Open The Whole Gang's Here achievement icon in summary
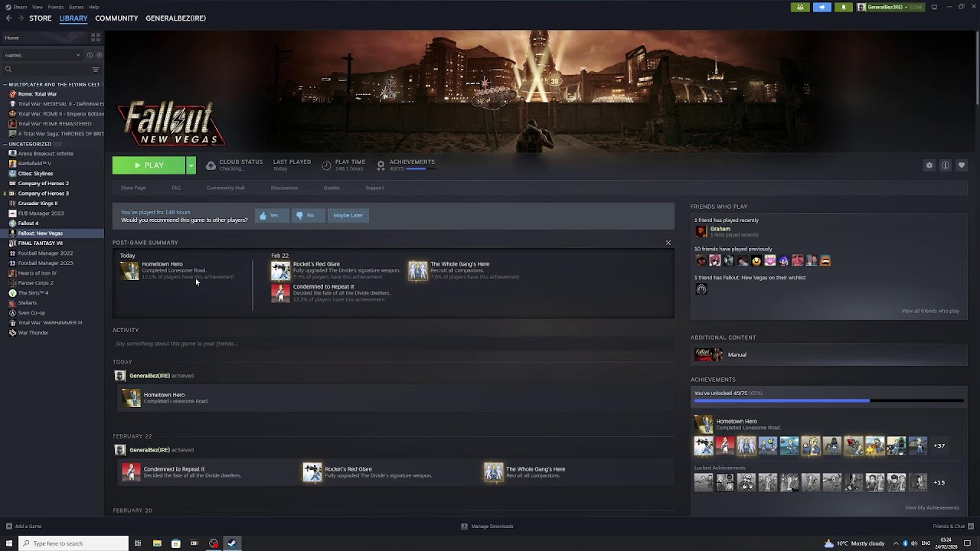 pyautogui.click(x=418, y=270)
